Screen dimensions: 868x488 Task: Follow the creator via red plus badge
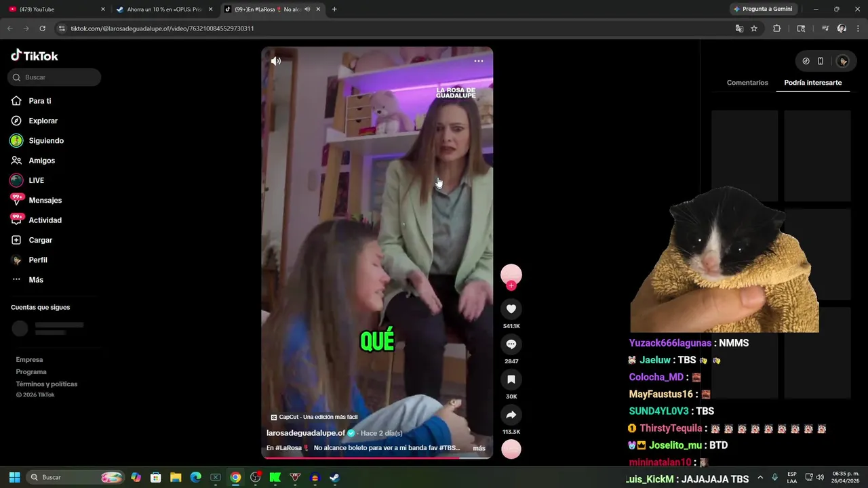(x=511, y=286)
